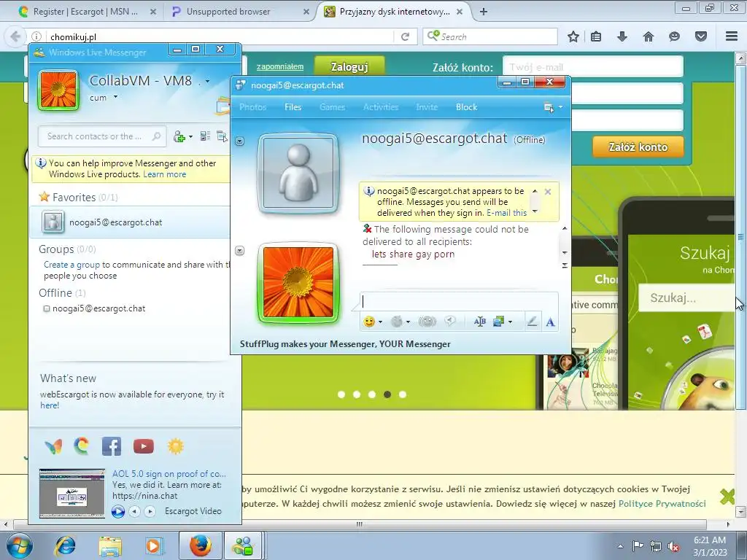This screenshot has height=560, width=747.
Task: Click the E-mail this link in chat
Action: click(x=506, y=213)
